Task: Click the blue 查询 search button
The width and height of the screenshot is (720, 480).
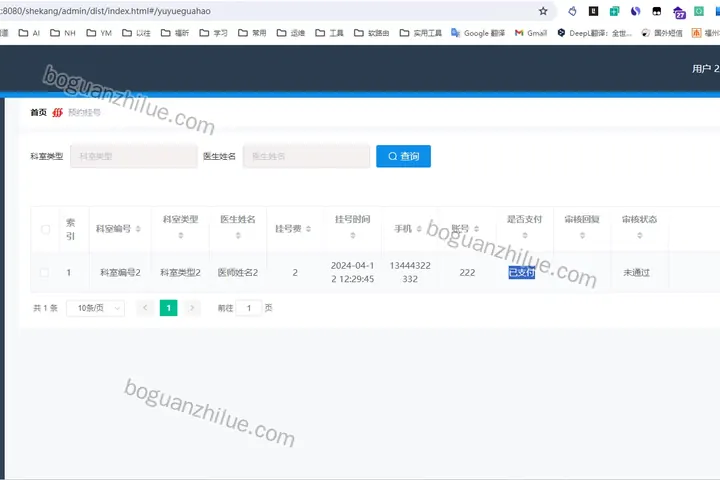Action: [403, 156]
